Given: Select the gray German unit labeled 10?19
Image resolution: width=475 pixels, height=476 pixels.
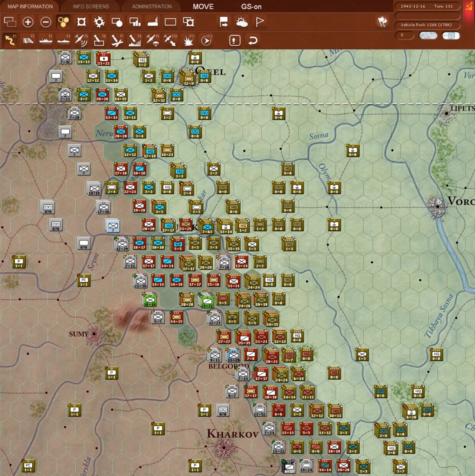Looking at the screenshot, I should point(94,189).
